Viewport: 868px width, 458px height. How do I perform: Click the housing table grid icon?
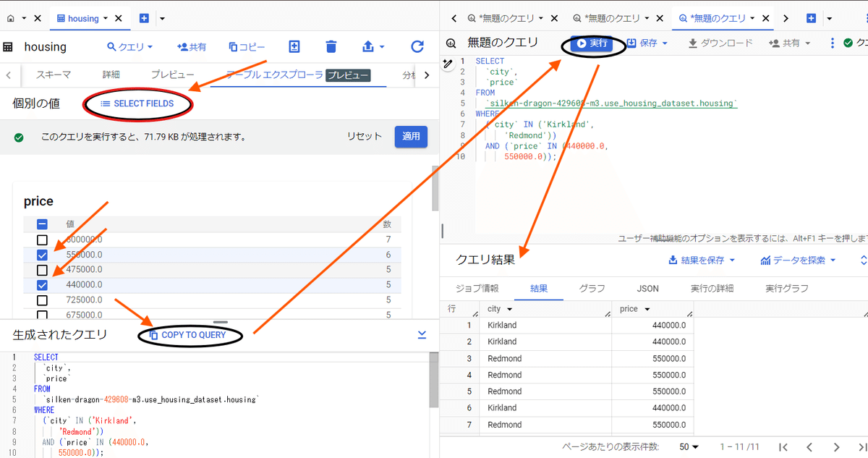[x=8, y=47]
